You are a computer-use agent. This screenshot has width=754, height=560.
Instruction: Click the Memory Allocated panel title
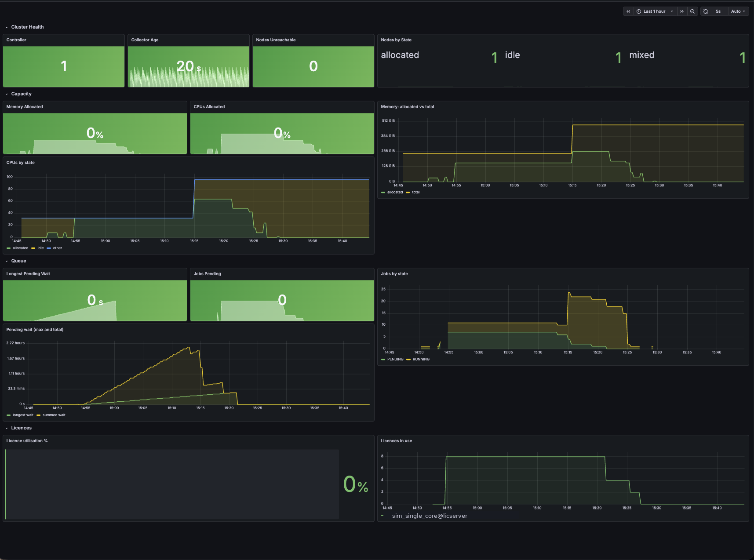click(x=25, y=107)
